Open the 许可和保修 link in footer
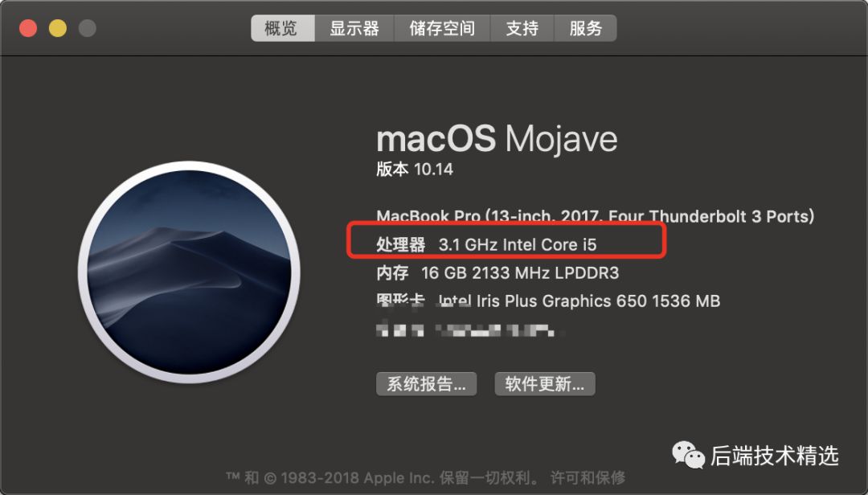This screenshot has width=868, height=495. pos(588,477)
